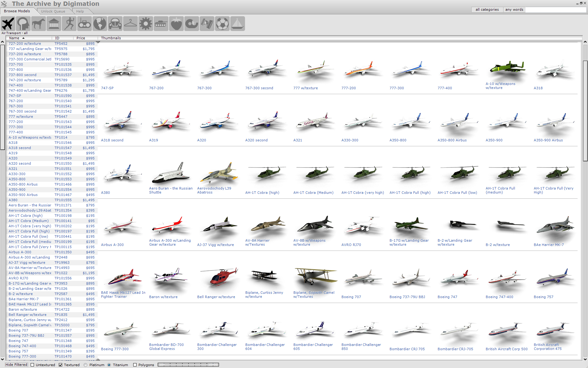The width and height of the screenshot is (588, 368).
Task: Enable the Polygons checkbox
Action: (135, 365)
